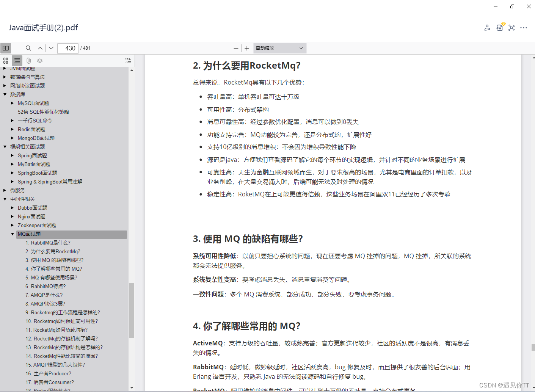Open outline item 16. 生产者Producer?
Viewport: 535px width, 392px height.
tap(48, 373)
